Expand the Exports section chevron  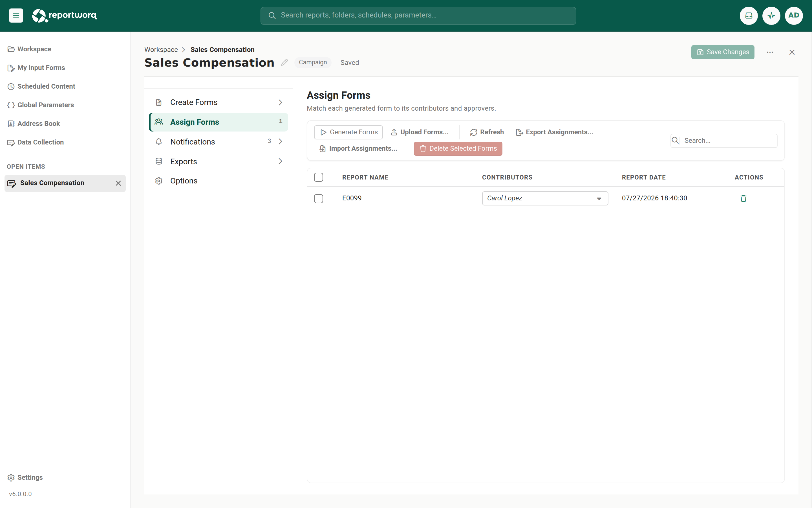pyautogui.click(x=281, y=161)
